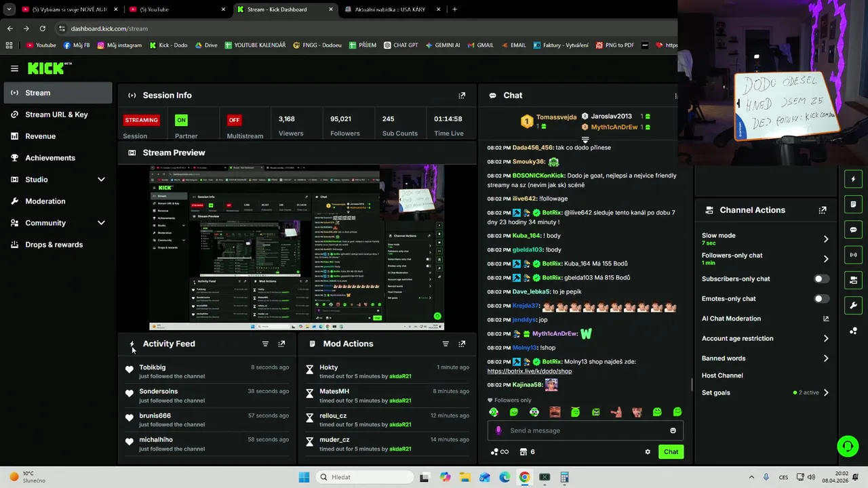Open a new browser tab
This screenshot has height=488, width=868.
point(454,9)
